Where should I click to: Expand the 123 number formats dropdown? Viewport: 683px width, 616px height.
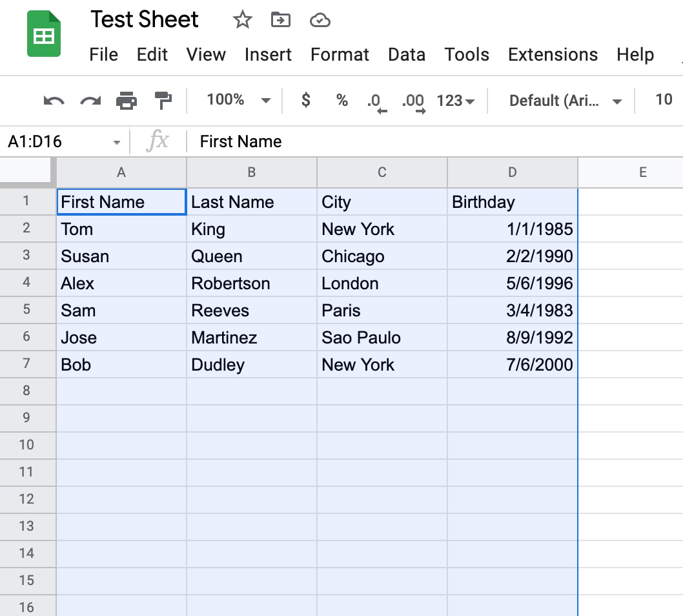point(456,101)
